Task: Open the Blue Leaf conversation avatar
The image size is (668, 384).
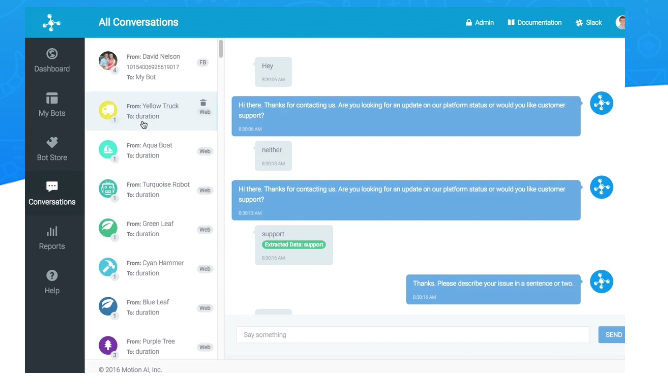Action: [108, 306]
